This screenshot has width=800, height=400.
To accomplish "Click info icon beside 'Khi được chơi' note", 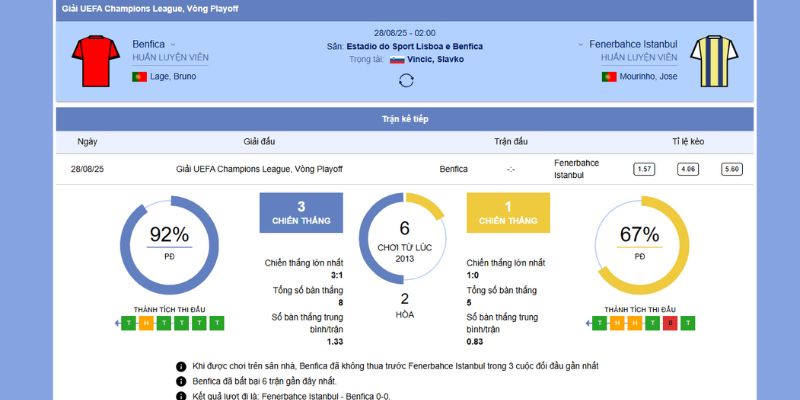I will click(181, 367).
